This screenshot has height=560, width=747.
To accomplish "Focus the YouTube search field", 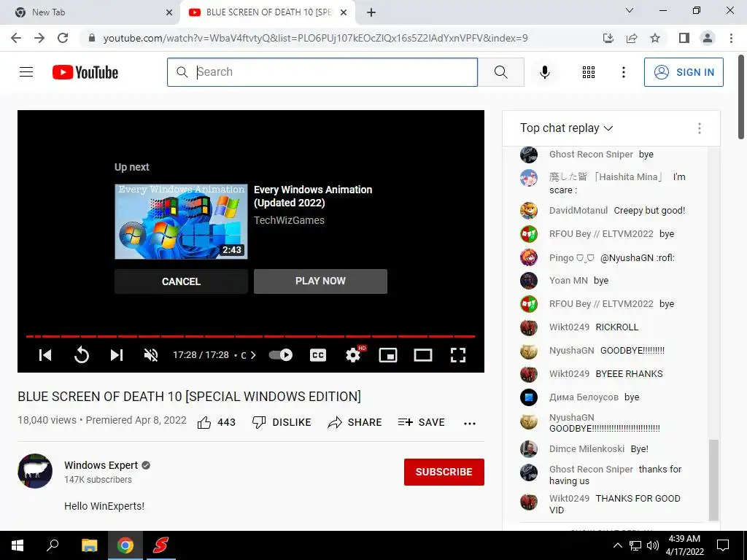I will tap(322, 72).
